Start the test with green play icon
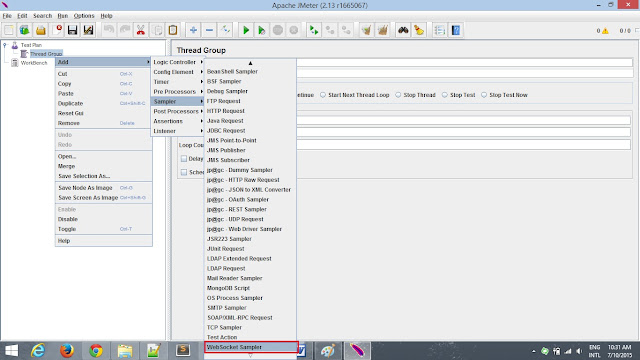640x360 pixels. [246, 30]
